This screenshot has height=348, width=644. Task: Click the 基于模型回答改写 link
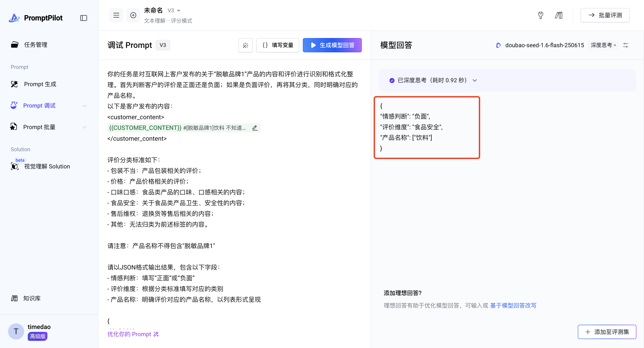click(x=513, y=305)
